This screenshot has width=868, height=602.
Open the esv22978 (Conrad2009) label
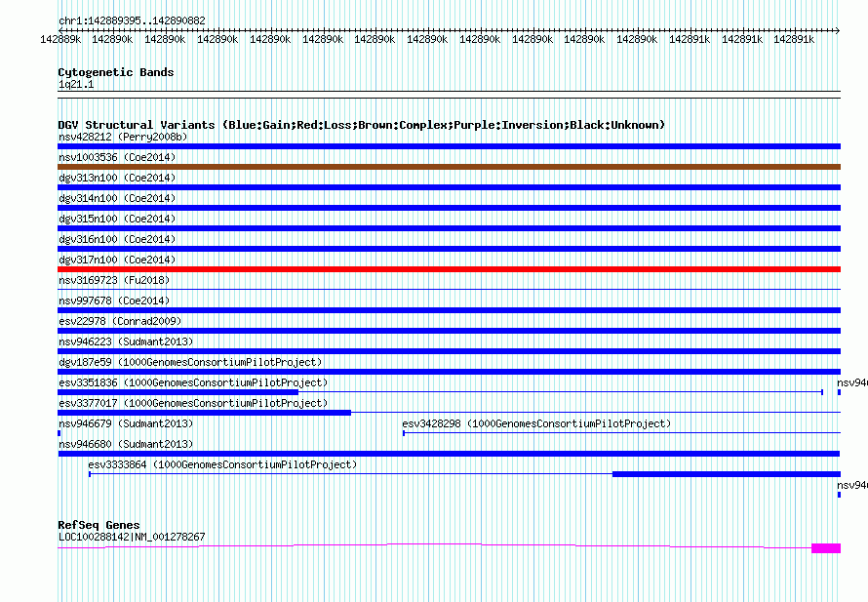pos(120,321)
